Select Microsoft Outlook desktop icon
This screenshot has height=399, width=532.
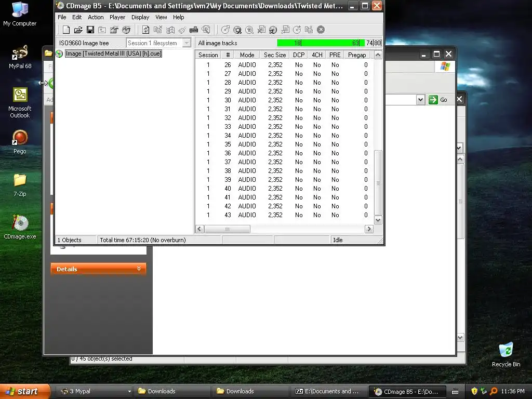pyautogui.click(x=20, y=103)
